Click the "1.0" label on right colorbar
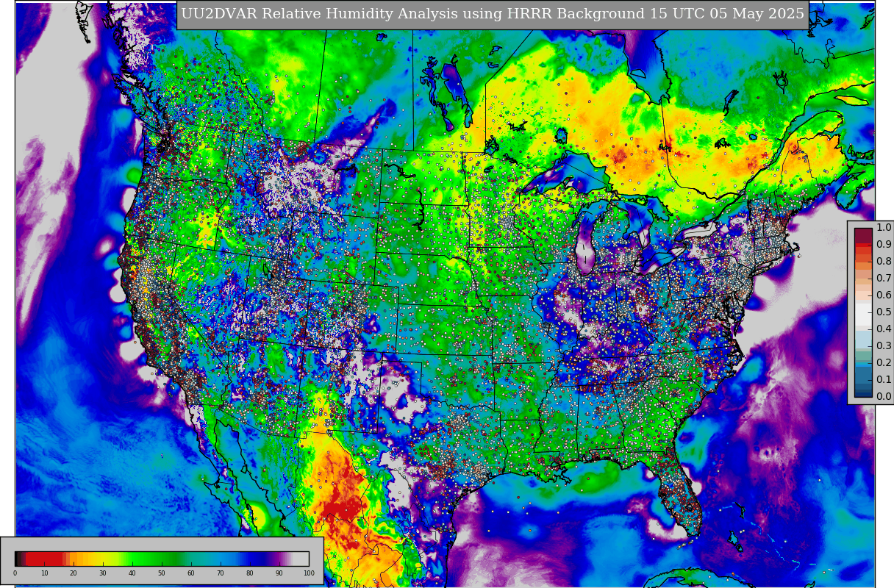894x588 pixels. tap(884, 227)
